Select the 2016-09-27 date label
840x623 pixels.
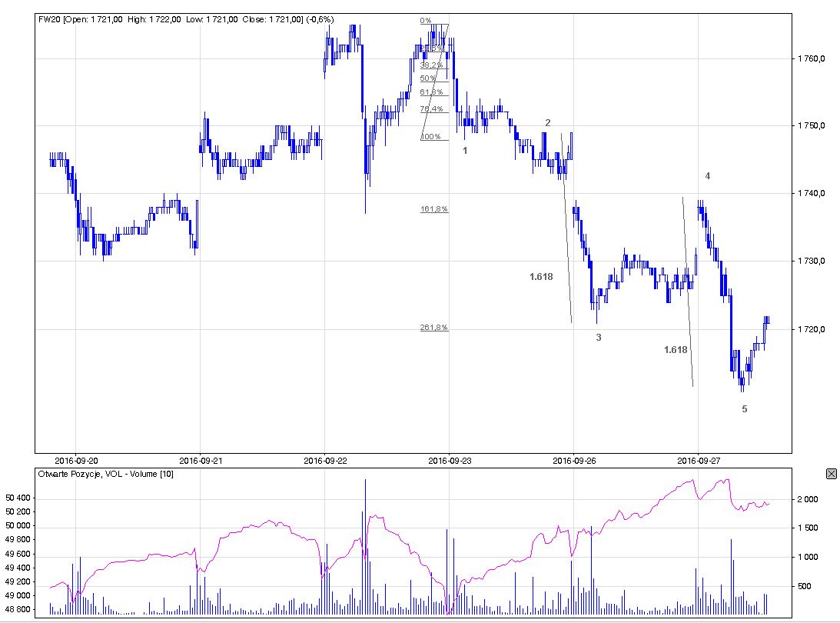click(699, 461)
